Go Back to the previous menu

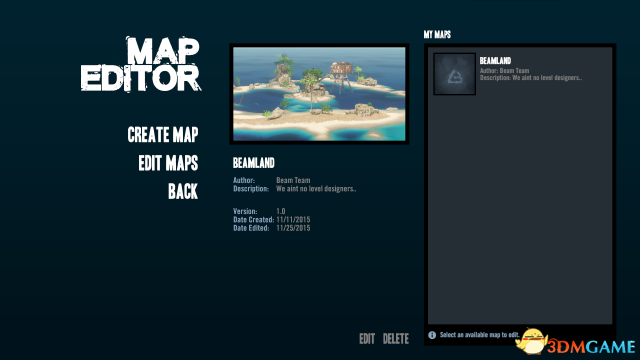tap(183, 191)
